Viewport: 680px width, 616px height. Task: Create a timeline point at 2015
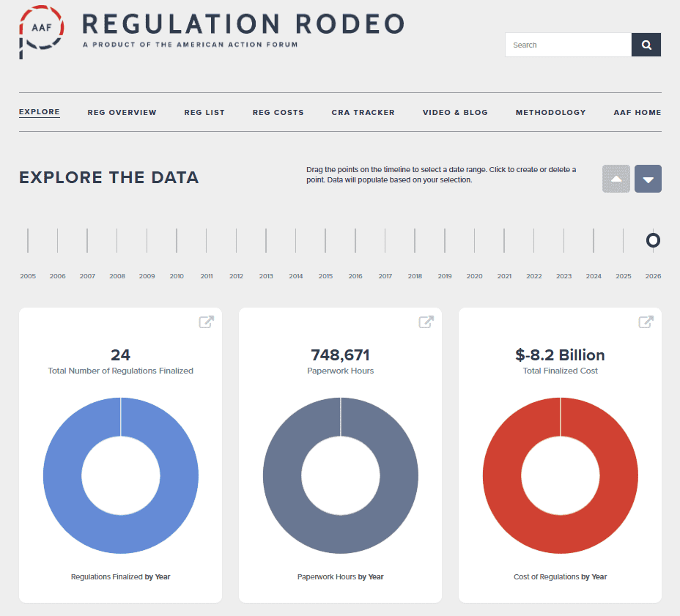point(325,240)
